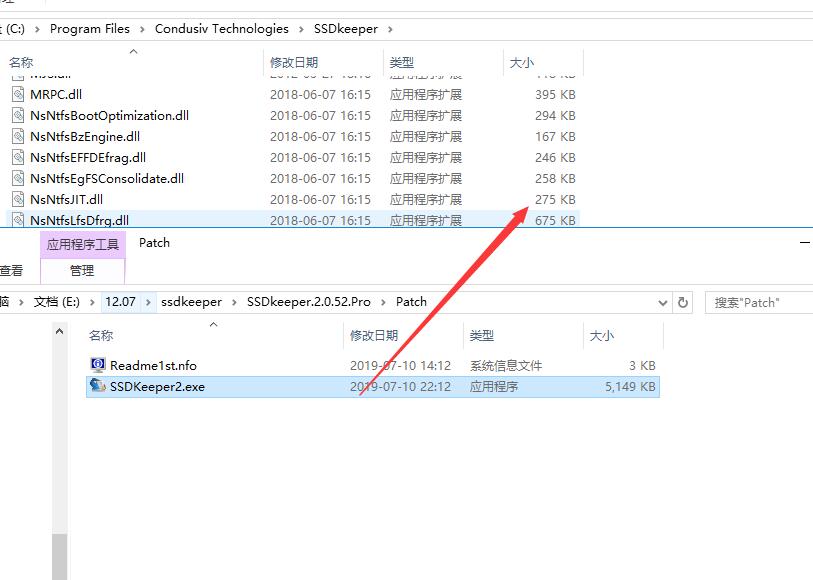
Task: Click the NsNtfsLfsDfrg.dll file icon
Action: coord(18,220)
